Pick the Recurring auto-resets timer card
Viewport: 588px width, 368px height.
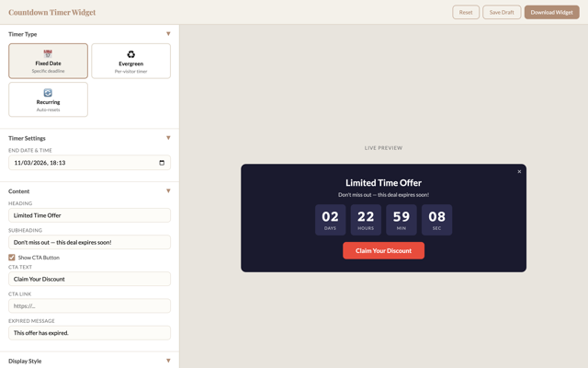[x=48, y=99]
